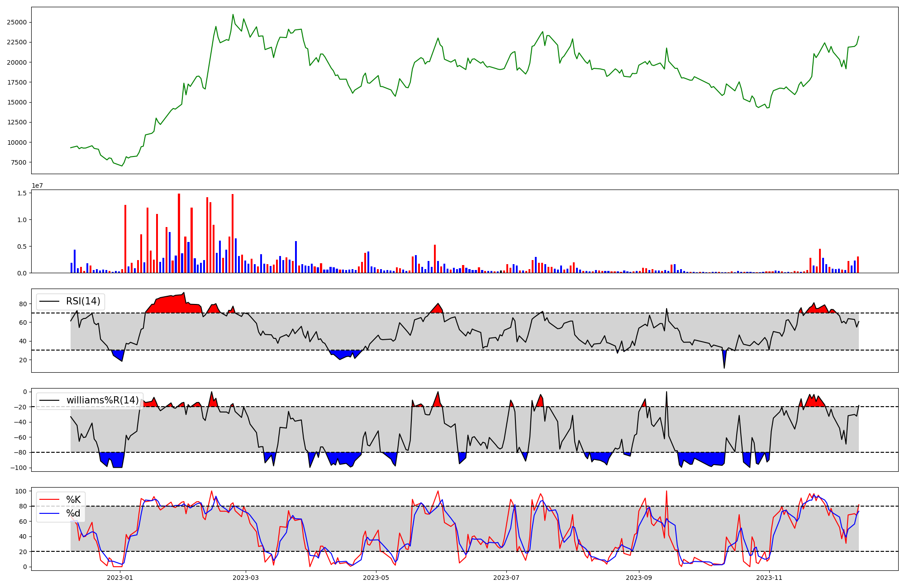The image size is (905, 588).
Task: Click the 1e7 volume scale notation
Action: (x=37, y=185)
